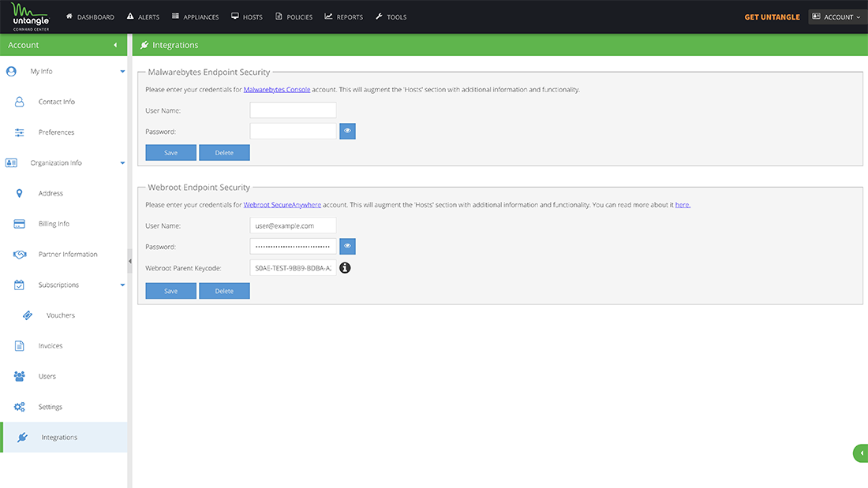
Task: Click the Tools wrench icon
Action: (380, 17)
